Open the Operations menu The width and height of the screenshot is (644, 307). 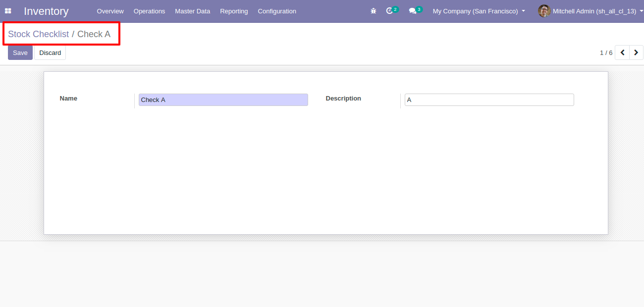point(149,11)
